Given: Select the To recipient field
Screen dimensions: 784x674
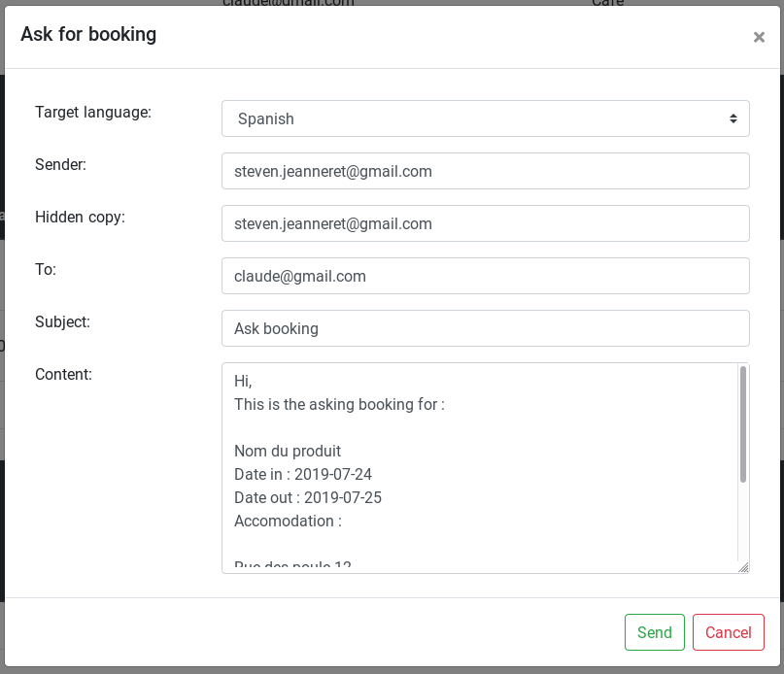Looking at the screenshot, I should (x=485, y=276).
